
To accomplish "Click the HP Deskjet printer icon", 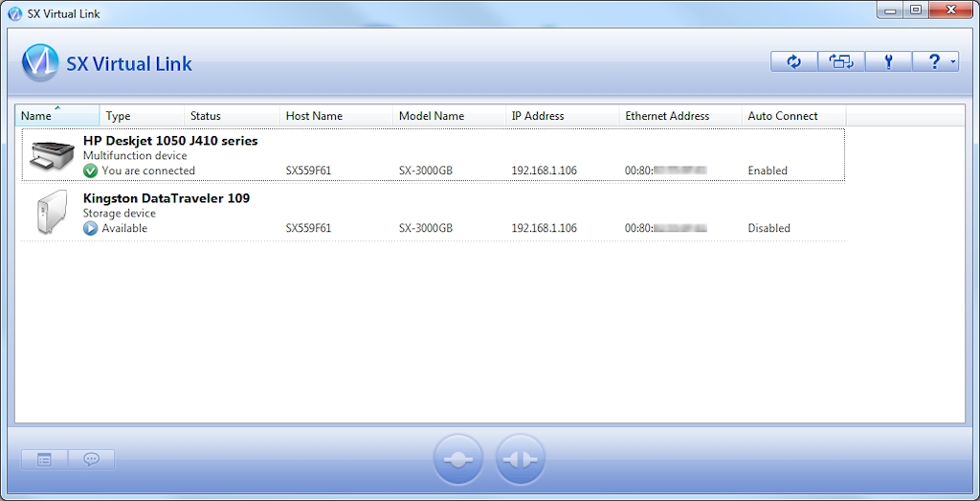I will click(x=52, y=155).
